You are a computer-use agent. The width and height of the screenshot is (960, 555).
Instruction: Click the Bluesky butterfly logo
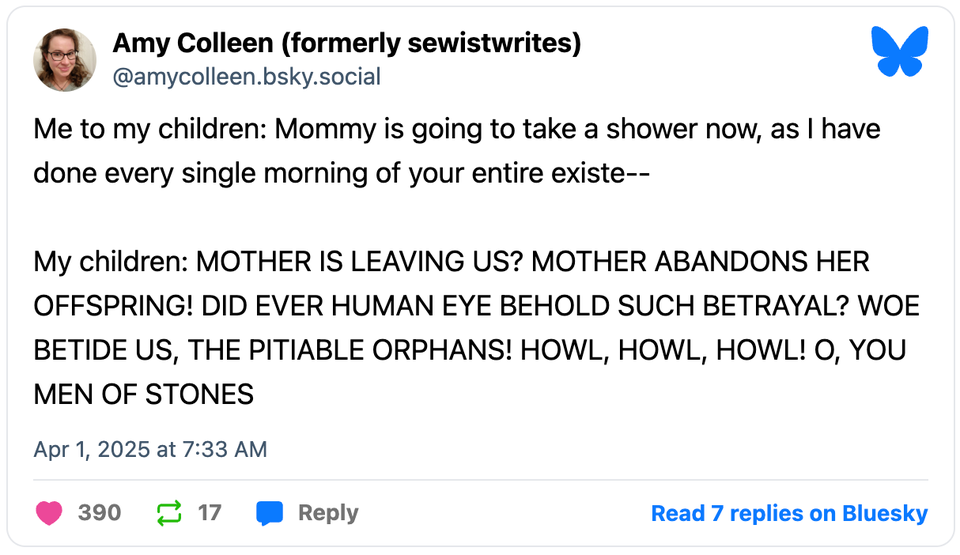point(899,51)
